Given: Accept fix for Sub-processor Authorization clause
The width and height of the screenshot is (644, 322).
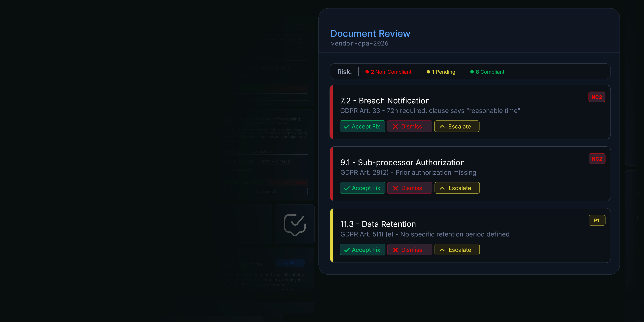Looking at the screenshot, I should pos(362,188).
